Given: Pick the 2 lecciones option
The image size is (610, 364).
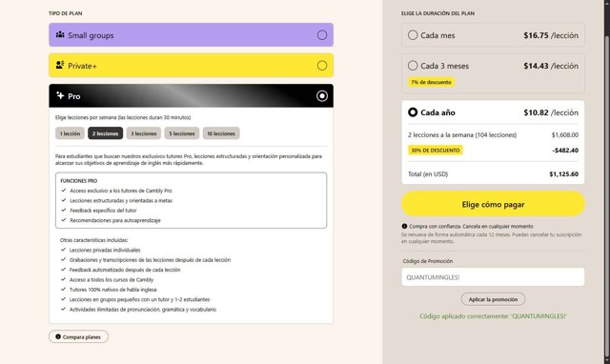Looking at the screenshot, I should 106,133.
